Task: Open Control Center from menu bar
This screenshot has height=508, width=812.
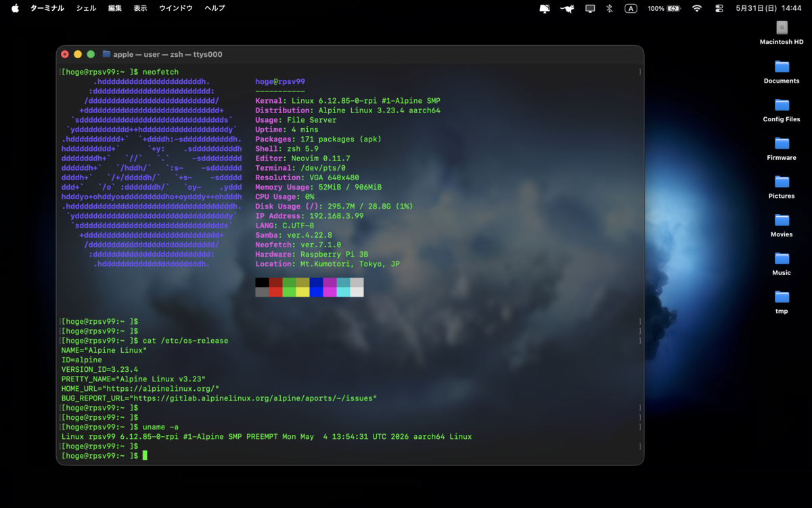Action: click(719, 8)
